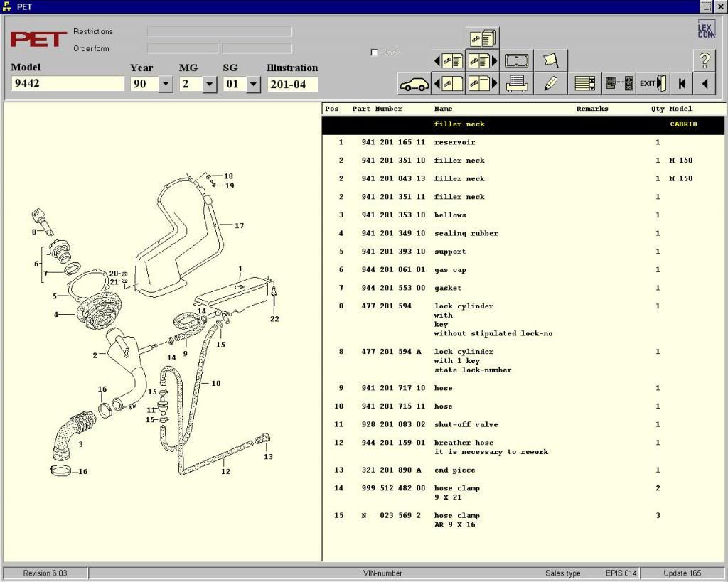This screenshot has height=582, width=728.
Task: Click the topmost stacked-pages catalog icon
Action: pyautogui.click(x=483, y=38)
